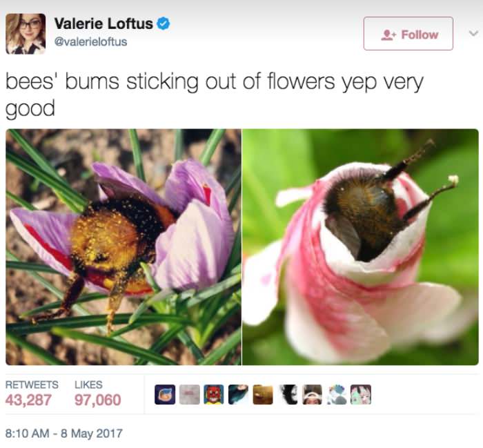Open the first liker avatar with dark blue background
The height and width of the screenshot is (448, 483).
point(166,394)
